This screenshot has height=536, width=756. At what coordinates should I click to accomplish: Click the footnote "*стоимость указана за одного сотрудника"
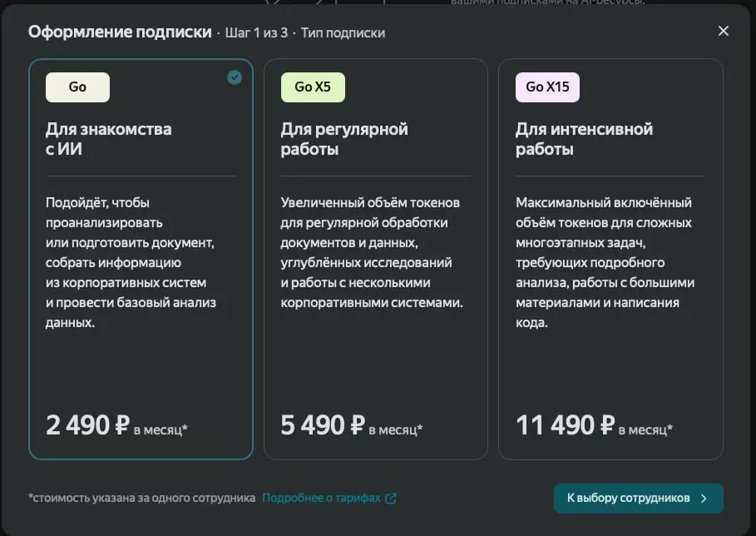pos(141,498)
